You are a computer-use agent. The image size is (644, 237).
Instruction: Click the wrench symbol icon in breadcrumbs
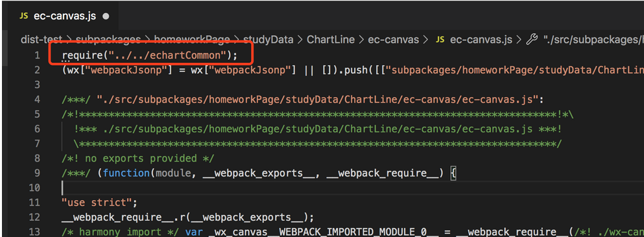click(532, 40)
